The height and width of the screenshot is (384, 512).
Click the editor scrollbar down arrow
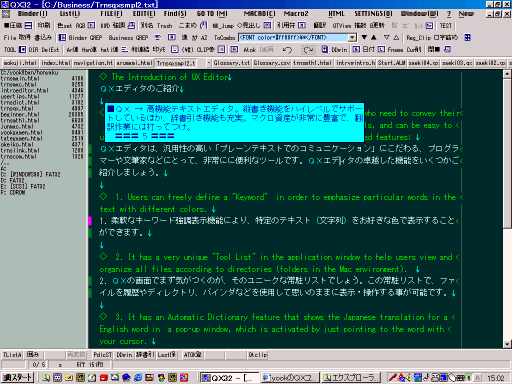coord(507,344)
